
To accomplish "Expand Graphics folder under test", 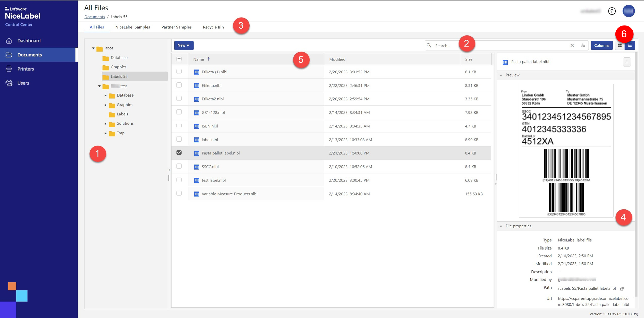I will 105,105.
